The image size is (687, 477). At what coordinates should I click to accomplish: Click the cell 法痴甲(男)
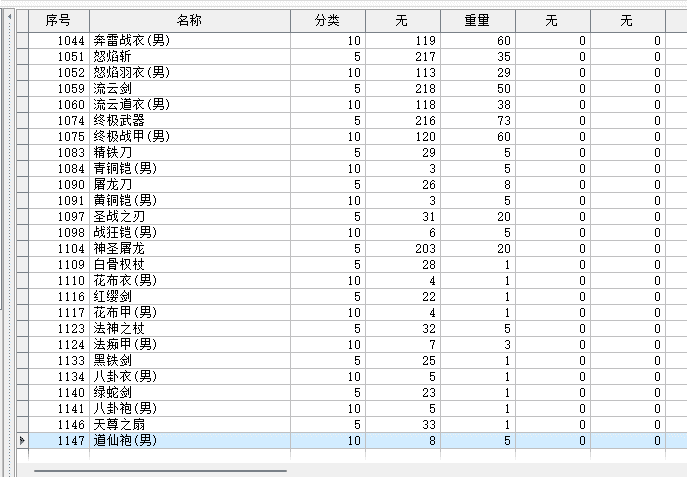[190, 345]
